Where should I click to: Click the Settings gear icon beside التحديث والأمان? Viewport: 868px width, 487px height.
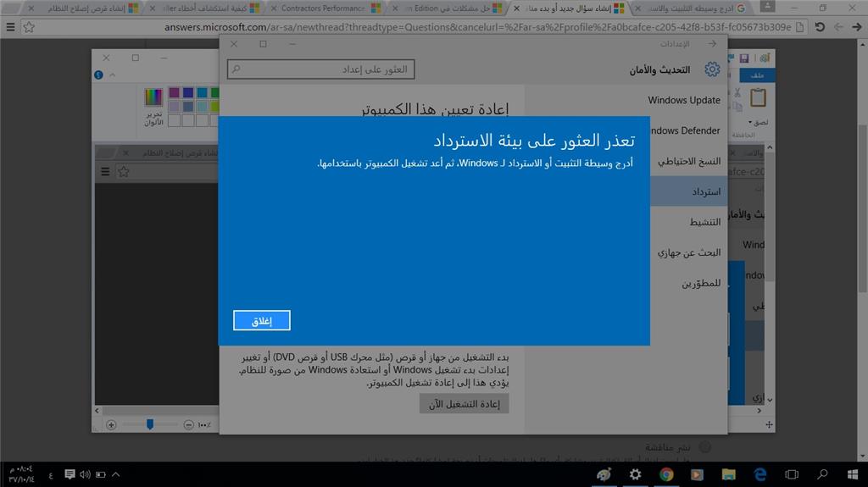coord(712,69)
